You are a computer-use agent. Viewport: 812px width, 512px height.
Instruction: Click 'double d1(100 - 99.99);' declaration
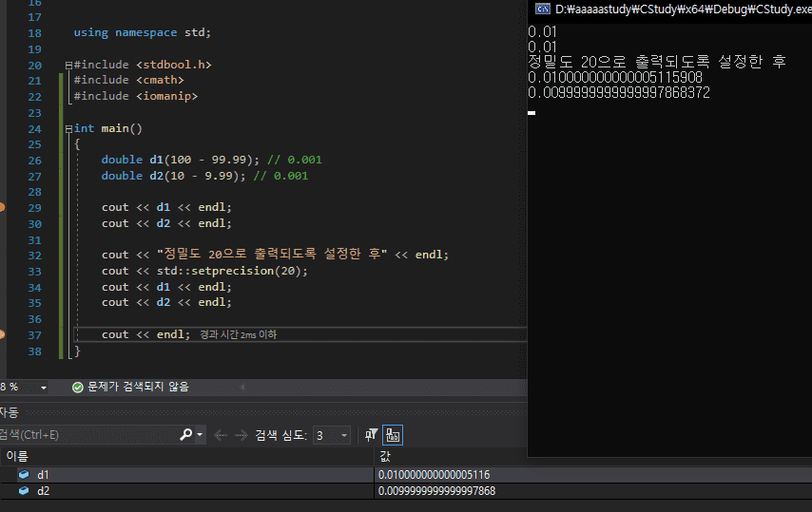pos(181,160)
